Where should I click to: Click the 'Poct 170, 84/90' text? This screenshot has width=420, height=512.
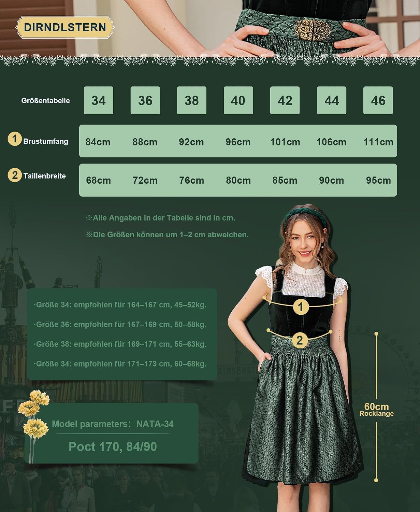(x=113, y=446)
